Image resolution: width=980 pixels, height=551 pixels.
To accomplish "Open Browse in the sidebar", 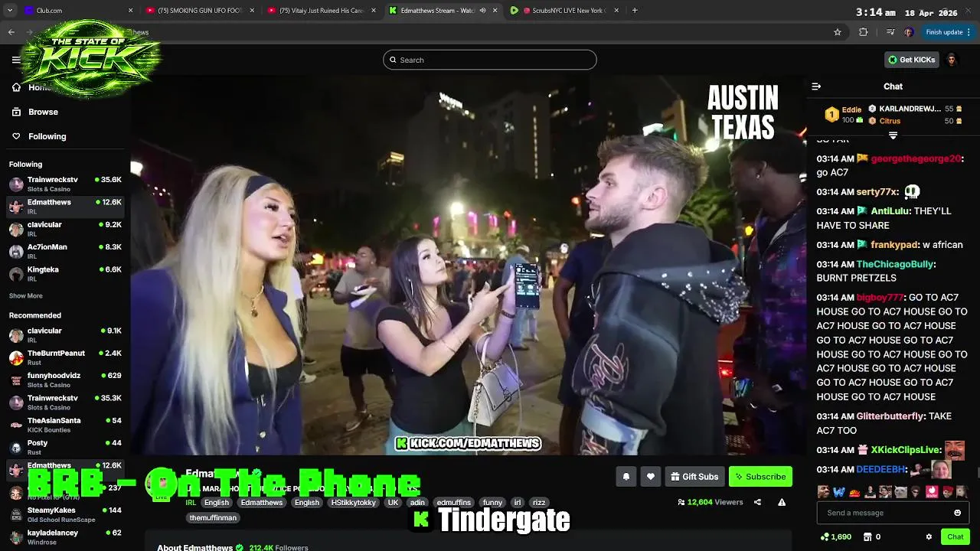I will point(43,112).
